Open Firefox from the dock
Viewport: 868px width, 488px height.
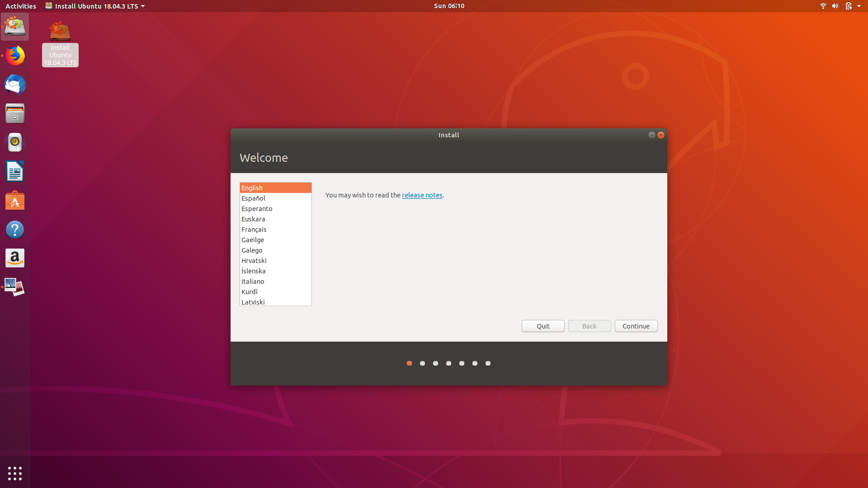click(15, 56)
